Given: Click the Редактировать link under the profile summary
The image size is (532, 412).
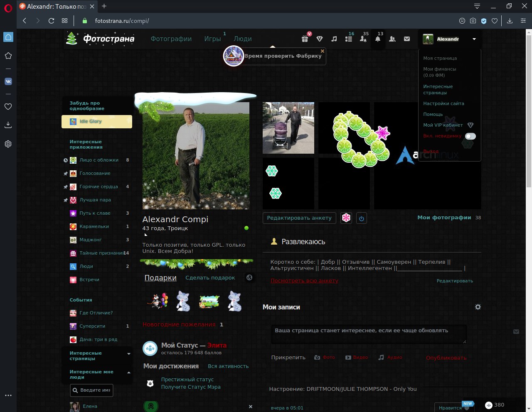Looking at the screenshot, I should pyautogui.click(x=455, y=281).
